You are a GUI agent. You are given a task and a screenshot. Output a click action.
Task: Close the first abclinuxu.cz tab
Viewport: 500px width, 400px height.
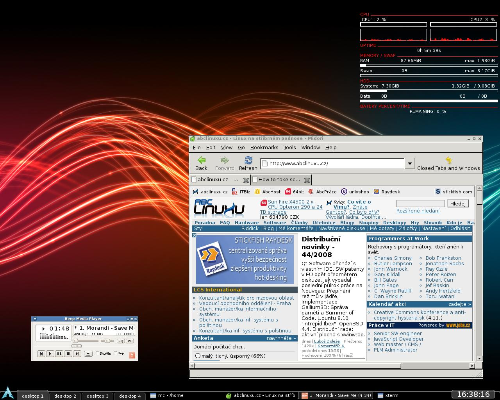246,180
